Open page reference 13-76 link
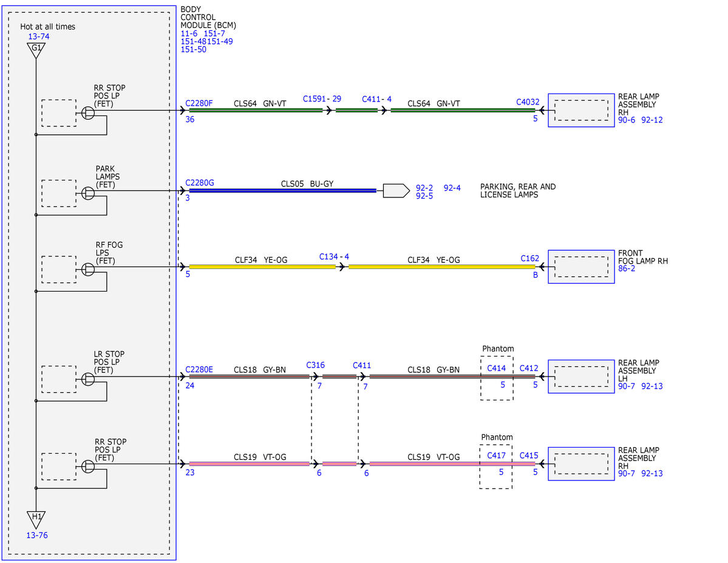This screenshot has width=728, height=563. point(36,535)
